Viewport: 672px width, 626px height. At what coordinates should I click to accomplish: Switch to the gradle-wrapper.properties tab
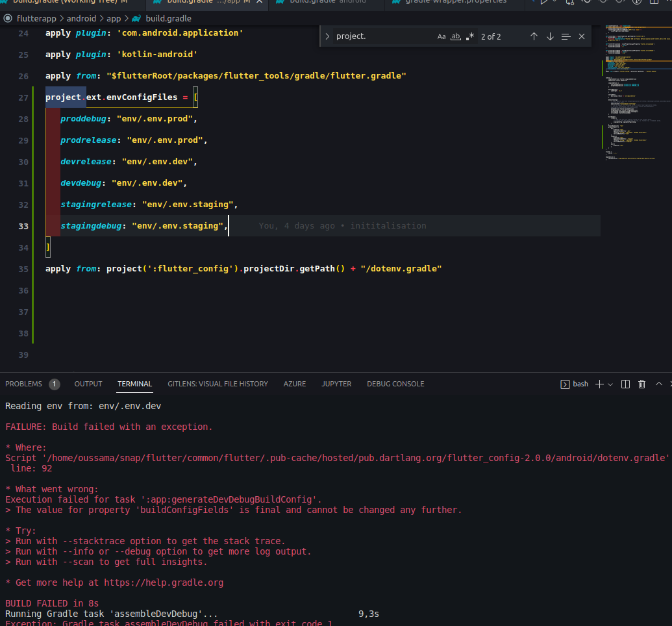pyautogui.click(x=454, y=3)
